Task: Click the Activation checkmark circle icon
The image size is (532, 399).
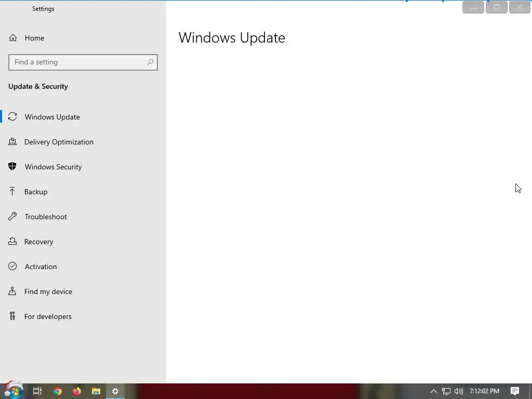Action: coord(12,266)
